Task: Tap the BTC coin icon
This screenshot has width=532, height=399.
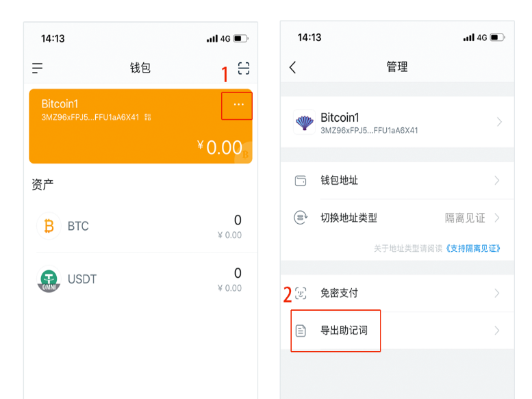Action: tap(49, 226)
